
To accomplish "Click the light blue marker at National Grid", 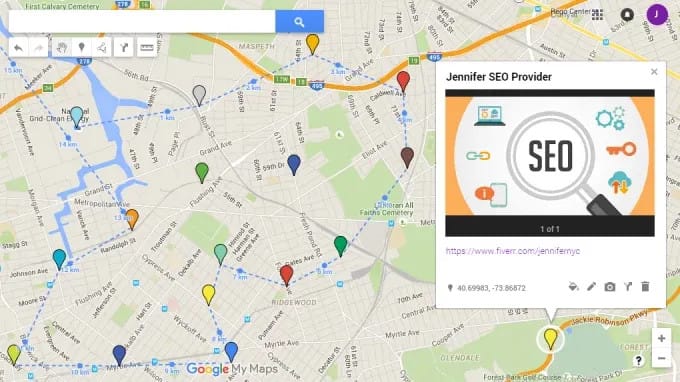I will point(77,117).
